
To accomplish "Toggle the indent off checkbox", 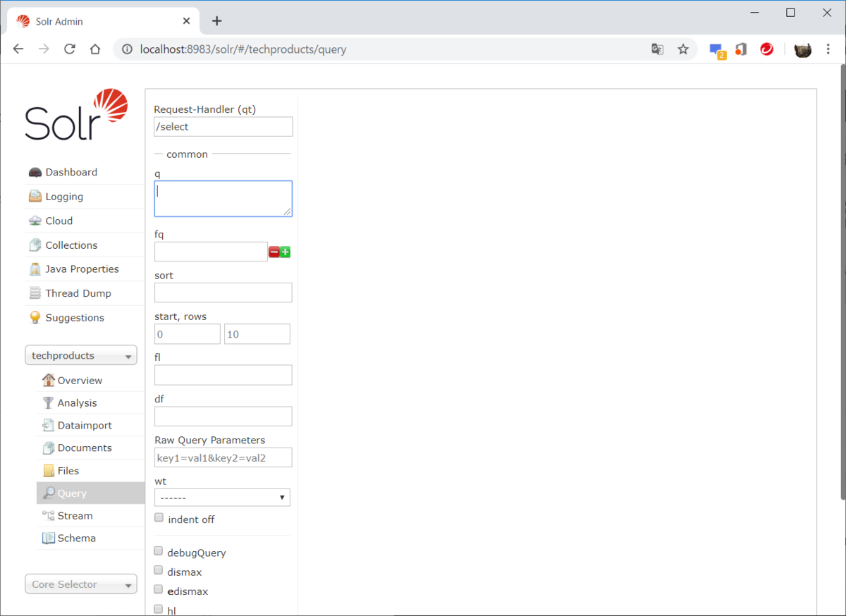I will [159, 518].
